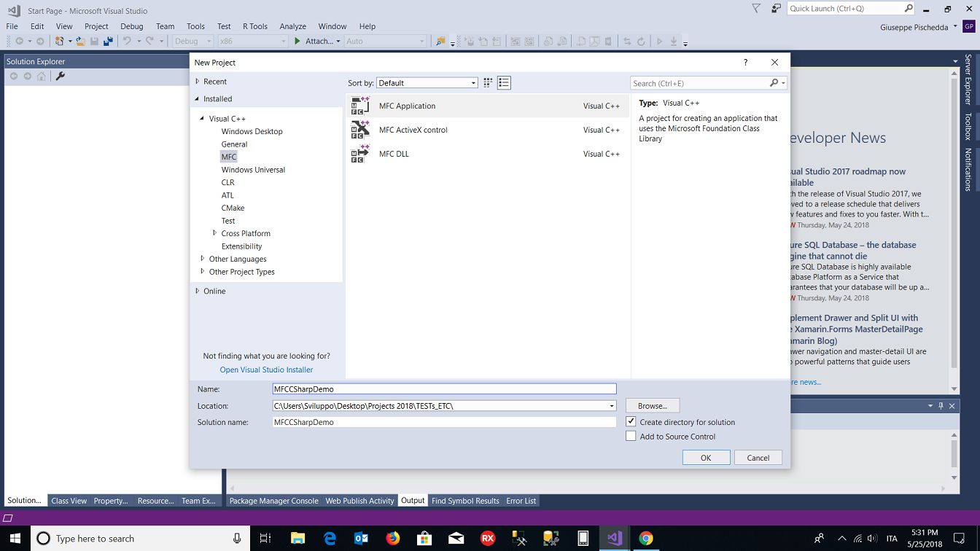Select the MFC DLL template icon
The width and height of the screenshot is (980, 551).
tap(360, 154)
